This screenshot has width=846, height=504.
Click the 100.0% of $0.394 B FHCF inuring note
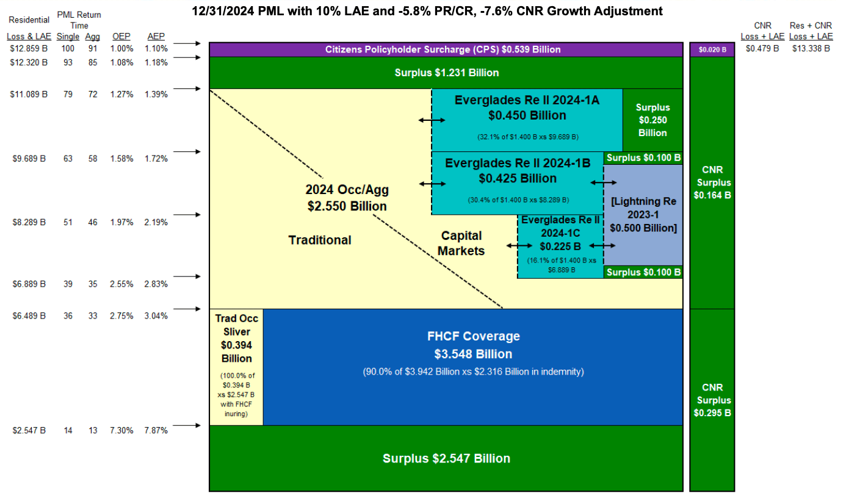(x=237, y=395)
